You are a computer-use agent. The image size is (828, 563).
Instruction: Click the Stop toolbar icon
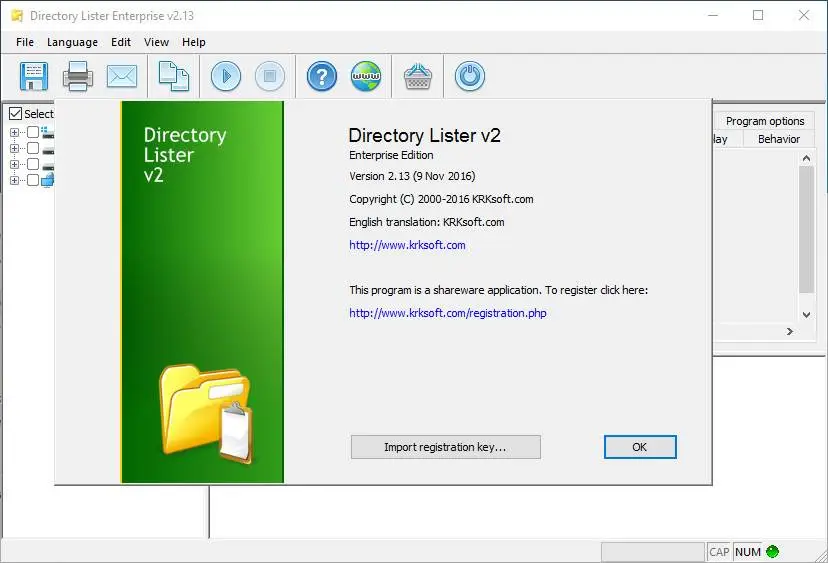coord(270,76)
